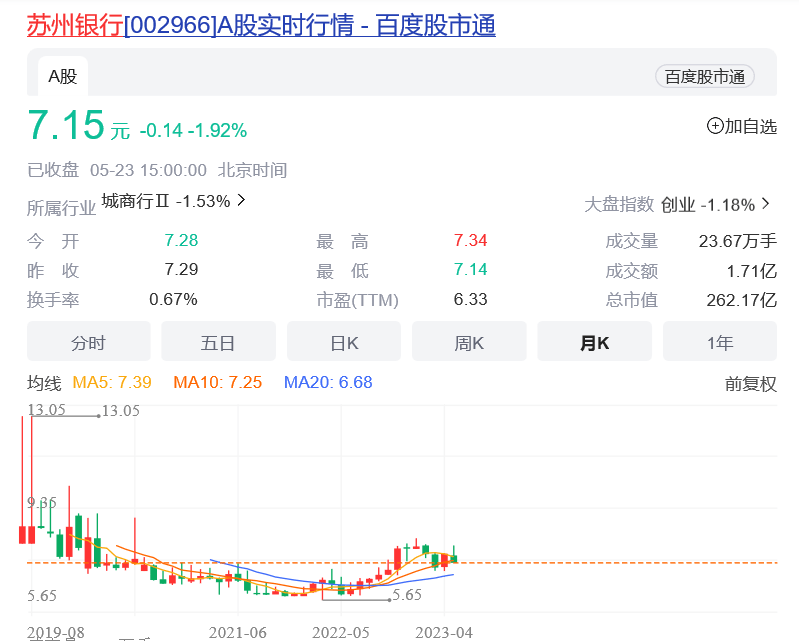Click the 13.05 high price marker on chart
Viewport: 799px width, 641px height.
coord(121,411)
